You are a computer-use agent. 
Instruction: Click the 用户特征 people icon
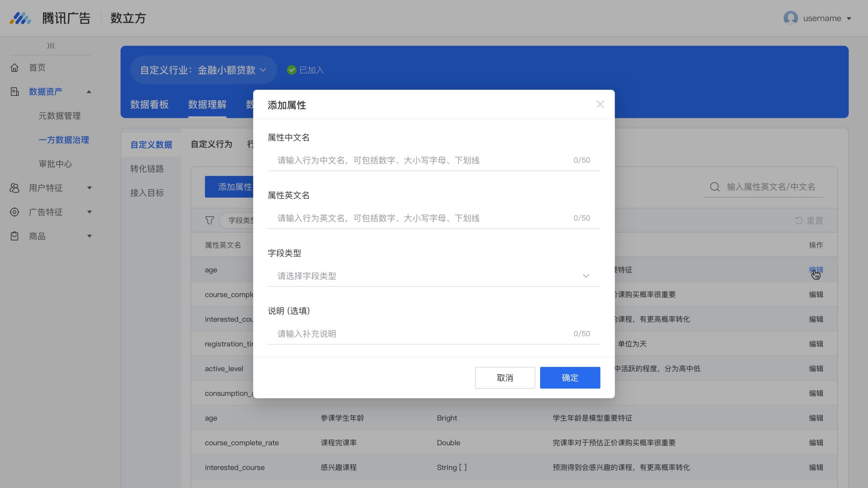click(x=14, y=188)
